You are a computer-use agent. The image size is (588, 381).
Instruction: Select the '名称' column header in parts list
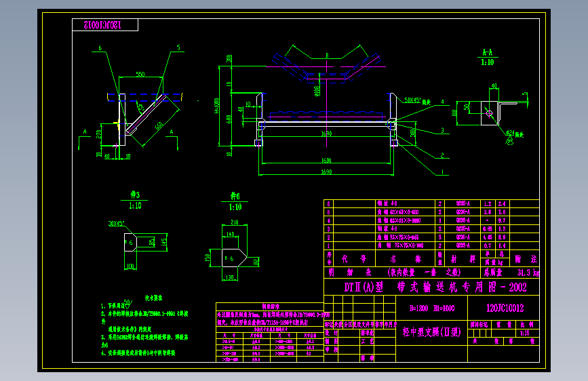coord(405,259)
